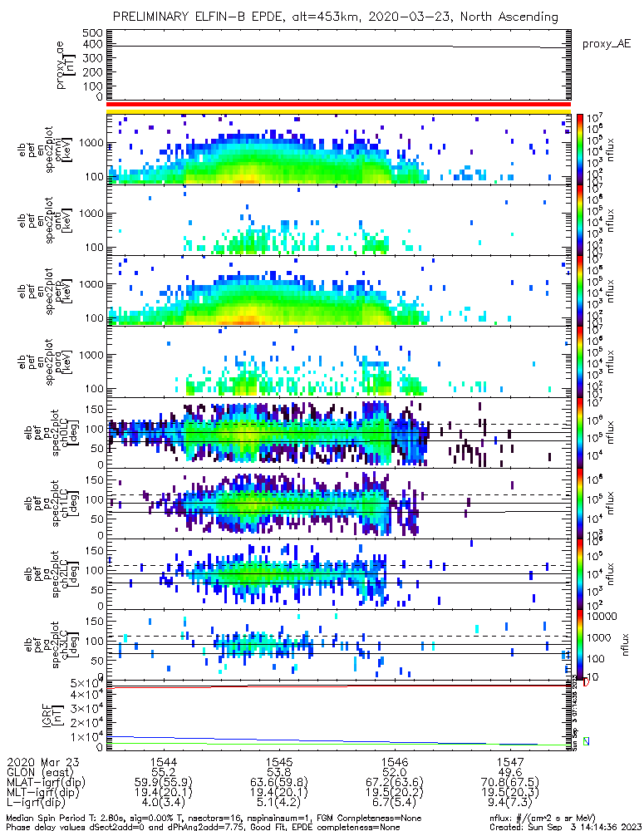Click the '1547' time tick label
The width and height of the screenshot is (644, 831).
pyautogui.click(x=510, y=763)
